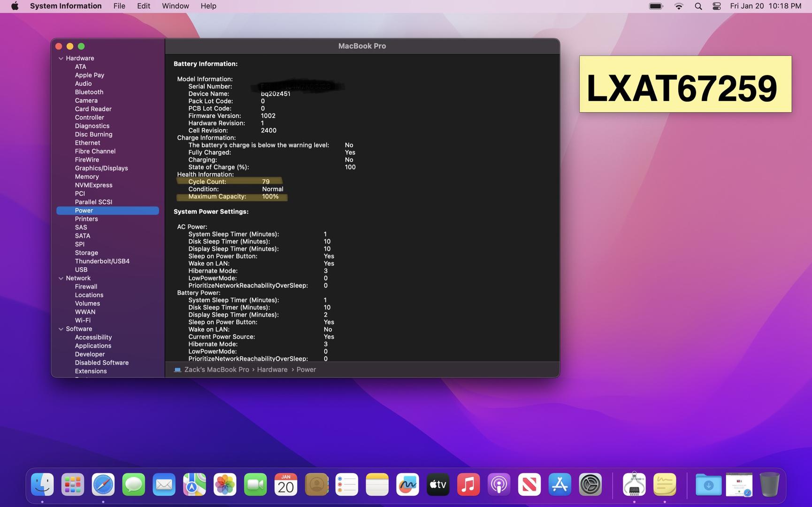Screen dimensions: 812x507
Task: Open Contacts app in Dock
Action: point(316,484)
